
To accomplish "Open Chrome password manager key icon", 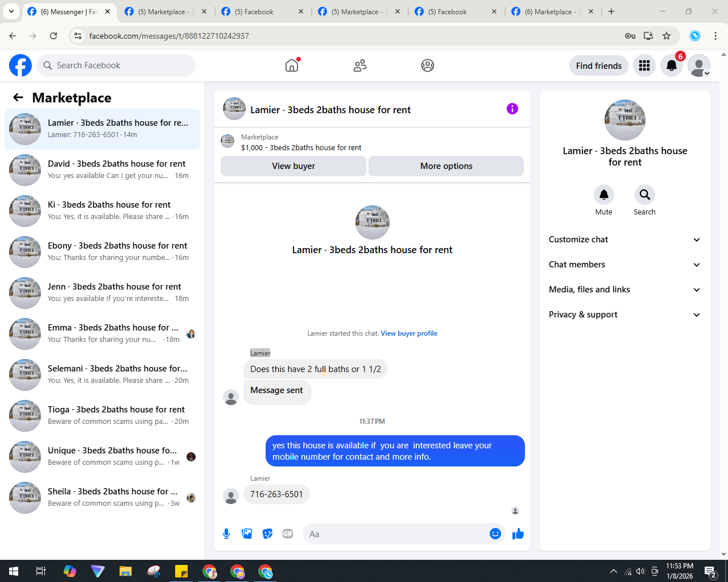I will click(x=630, y=36).
